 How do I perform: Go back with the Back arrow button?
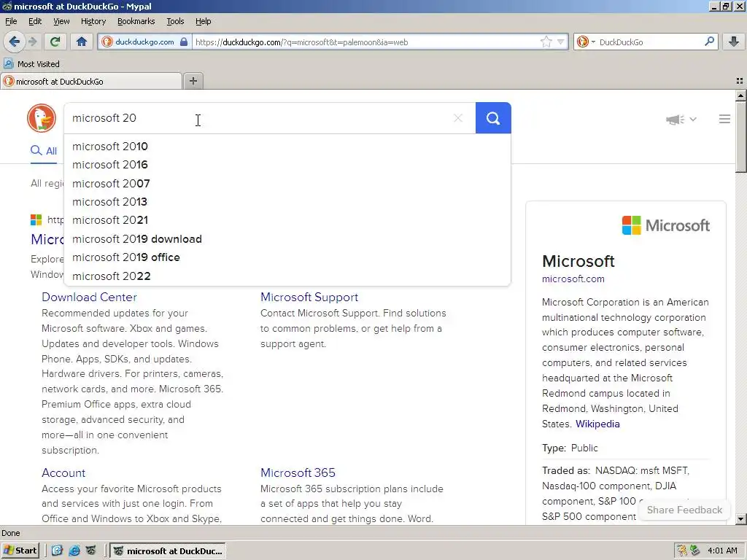point(15,42)
